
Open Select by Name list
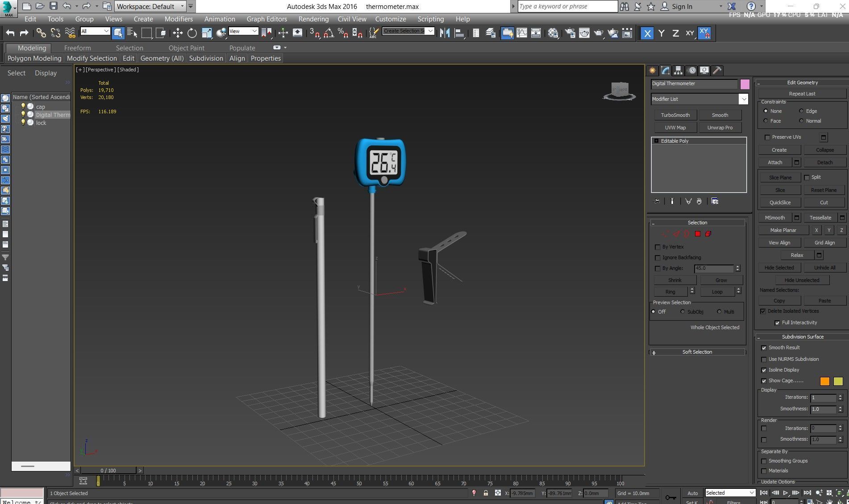coord(132,33)
